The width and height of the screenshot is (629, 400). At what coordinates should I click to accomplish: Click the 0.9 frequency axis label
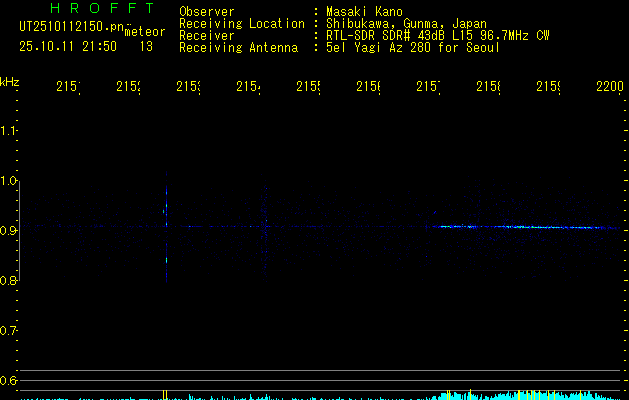[x=8, y=231]
